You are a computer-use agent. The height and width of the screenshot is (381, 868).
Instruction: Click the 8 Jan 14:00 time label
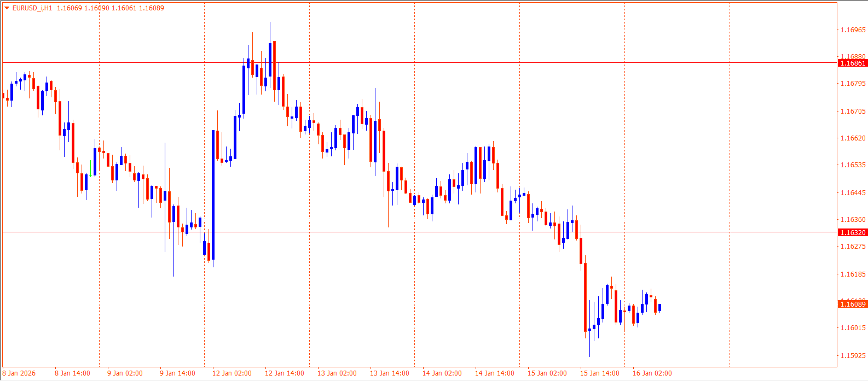coord(72,373)
